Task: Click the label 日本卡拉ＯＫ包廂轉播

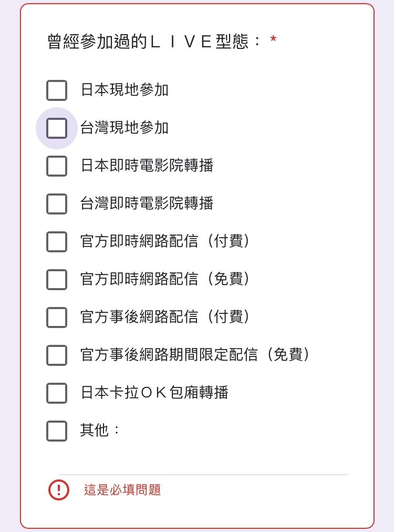Action: (154, 393)
